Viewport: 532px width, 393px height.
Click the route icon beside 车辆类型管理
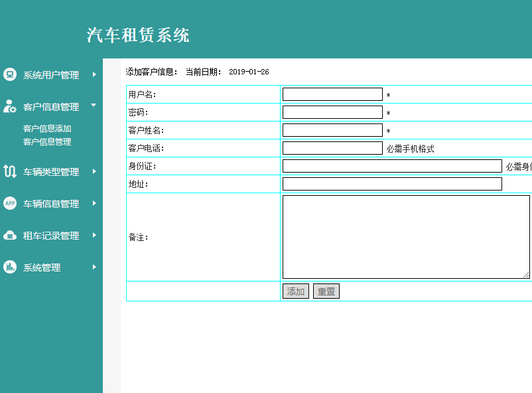tap(10, 171)
